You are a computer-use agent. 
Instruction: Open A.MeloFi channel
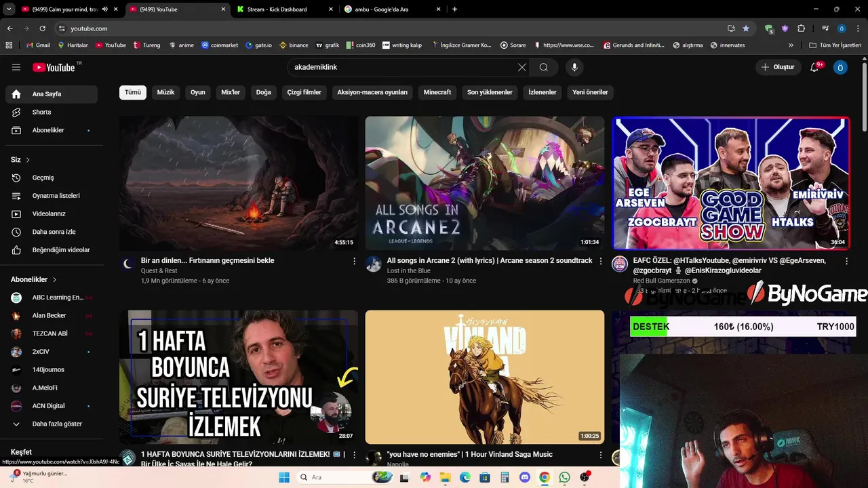tap(52, 388)
